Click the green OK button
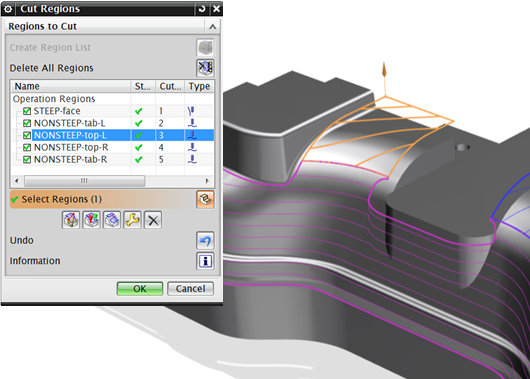Image resolution: width=530 pixels, height=379 pixels. pyautogui.click(x=140, y=289)
